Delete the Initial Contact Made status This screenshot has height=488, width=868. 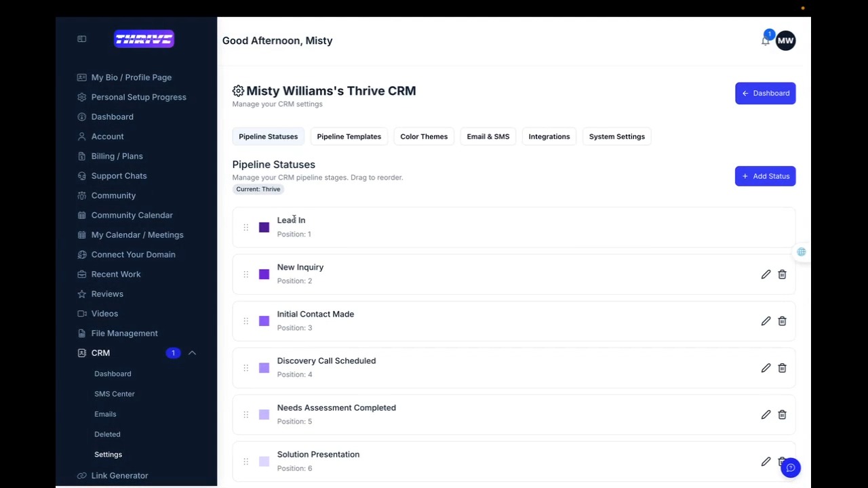[782, 321]
